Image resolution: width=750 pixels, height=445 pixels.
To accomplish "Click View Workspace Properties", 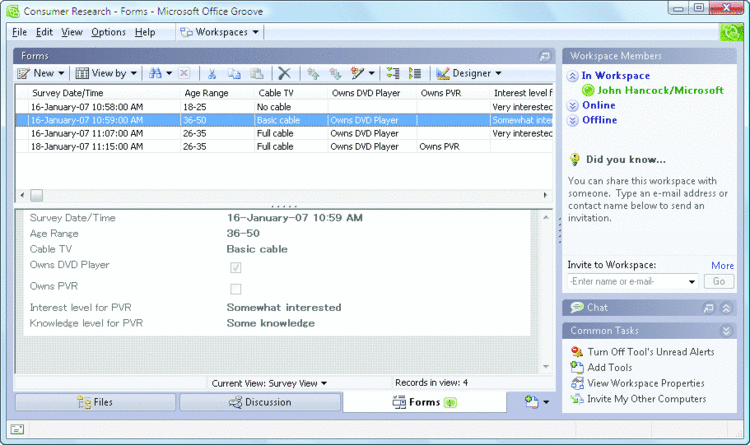I will (x=646, y=383).
